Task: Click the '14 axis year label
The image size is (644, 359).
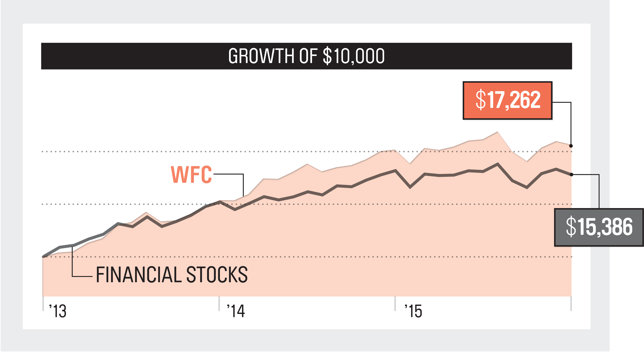Action: [x=236, y=311]
